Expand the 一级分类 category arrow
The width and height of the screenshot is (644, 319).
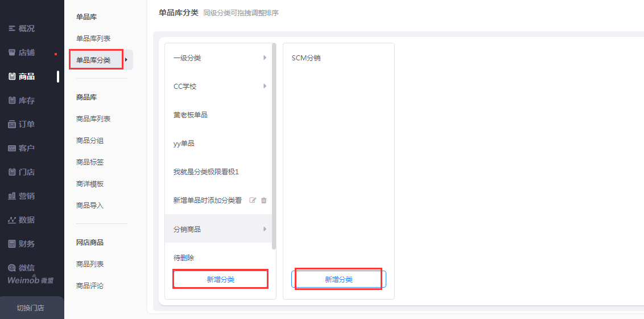[x=265, y=58]
